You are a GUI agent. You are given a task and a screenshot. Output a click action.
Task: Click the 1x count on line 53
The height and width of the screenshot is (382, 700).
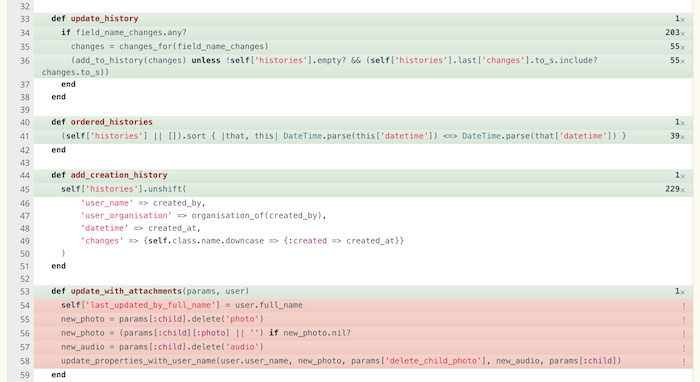coord(680,291)
